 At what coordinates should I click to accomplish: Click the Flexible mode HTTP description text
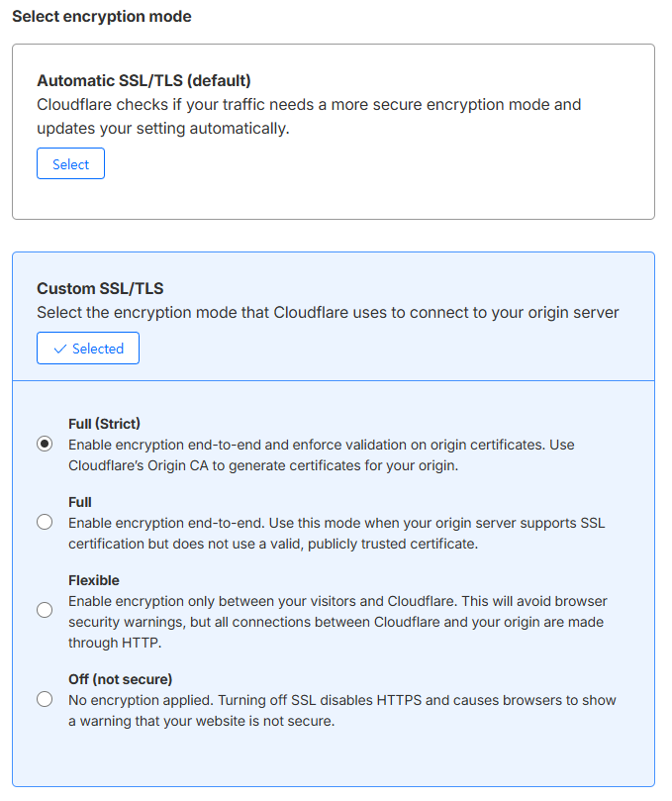(336, 621)
